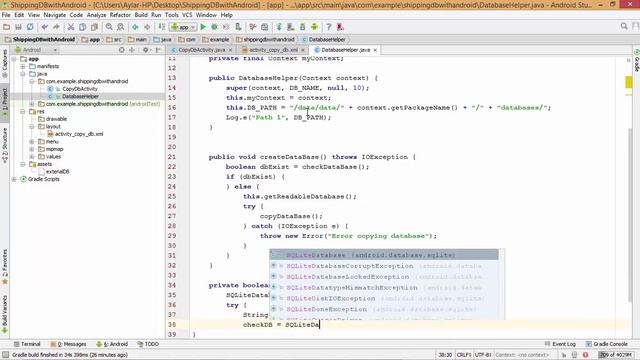Open the Messages tool window
Screen dimensions: 640x360
[68, 344]
